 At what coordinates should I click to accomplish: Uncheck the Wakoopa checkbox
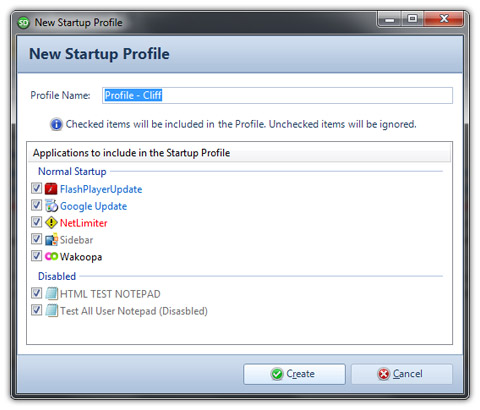point(36,256)
